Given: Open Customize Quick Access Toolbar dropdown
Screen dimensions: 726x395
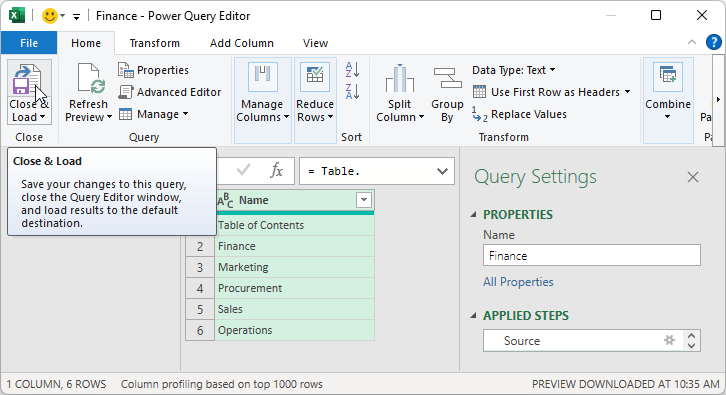Looking at the screenshot, I should point(76,17).
